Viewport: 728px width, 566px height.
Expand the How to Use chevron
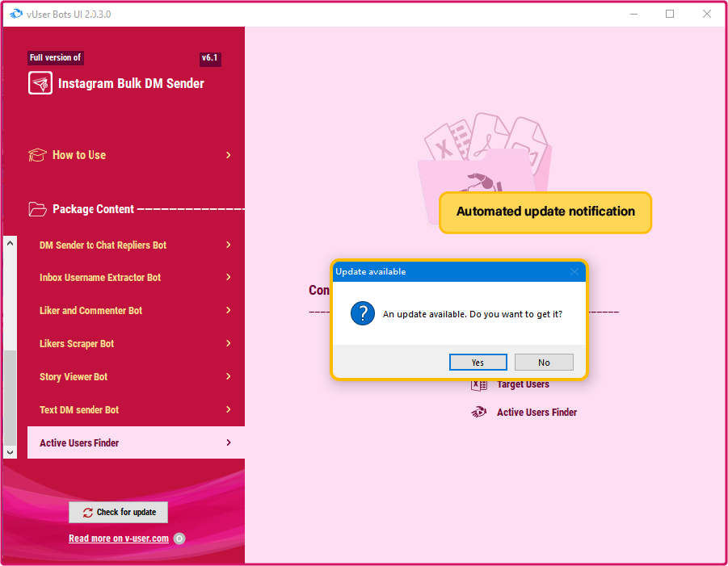click(229, 155)
